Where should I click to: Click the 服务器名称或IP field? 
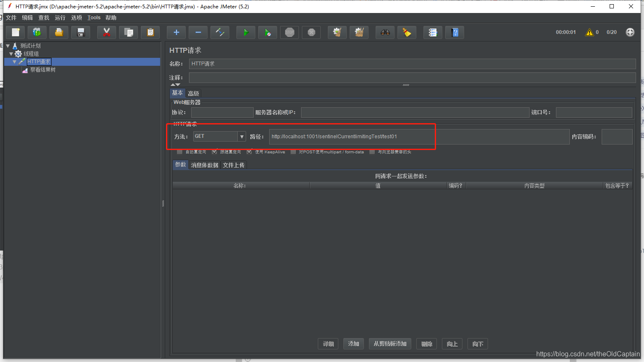click(415, 112)
